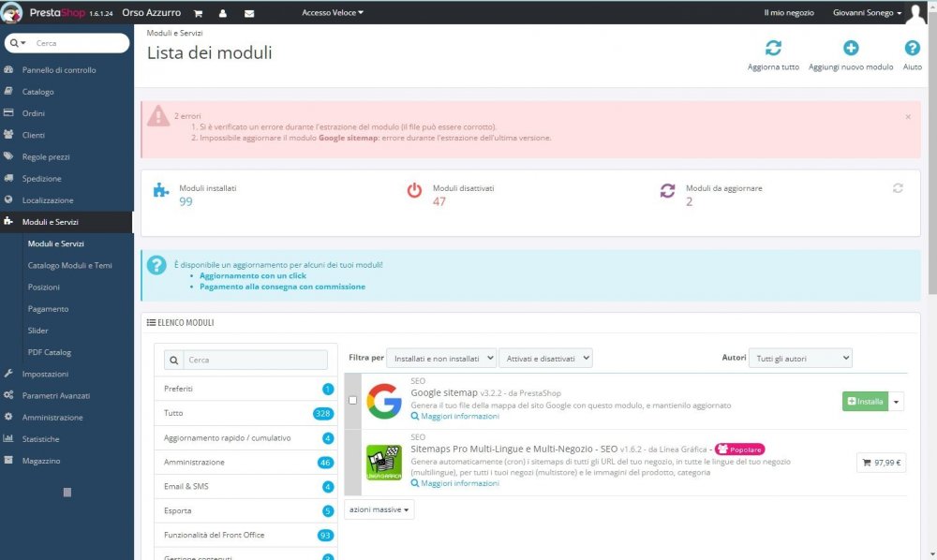Select the Email & SMS category
Image resolution: width=937 pixels, height=560 pixels.
(x=245, y=487)
